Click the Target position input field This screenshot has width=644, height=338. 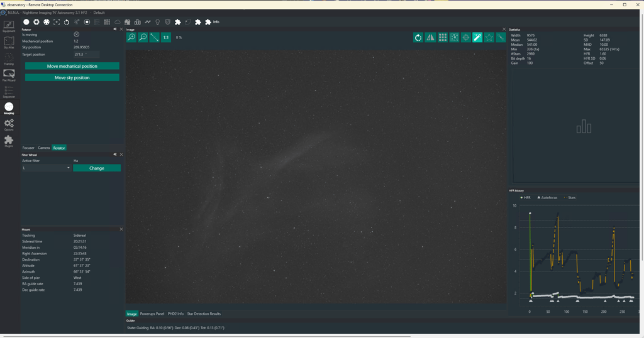87,54
